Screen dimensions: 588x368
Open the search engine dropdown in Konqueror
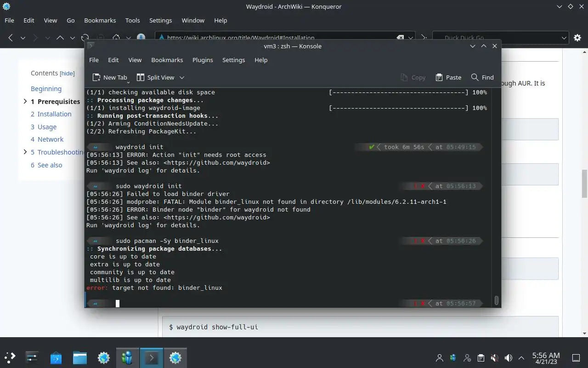(564, 38)
